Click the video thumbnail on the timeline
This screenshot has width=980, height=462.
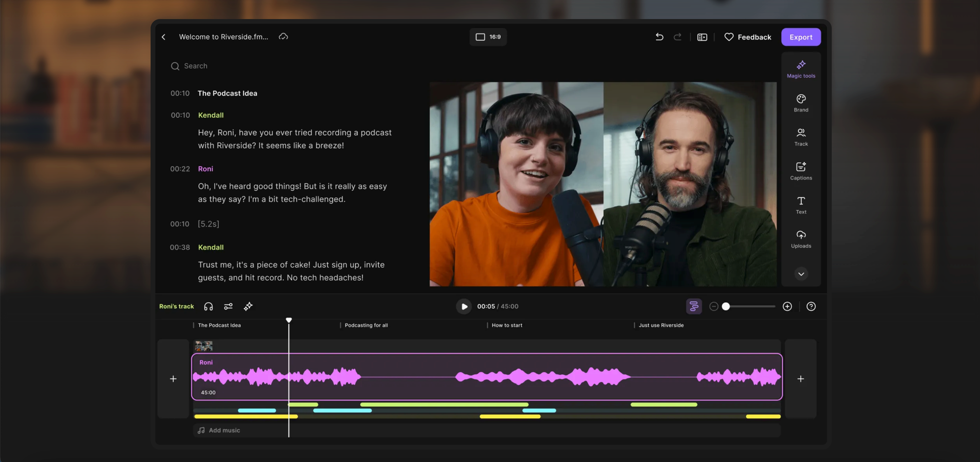pyautogui.click(x=203, y=346)
